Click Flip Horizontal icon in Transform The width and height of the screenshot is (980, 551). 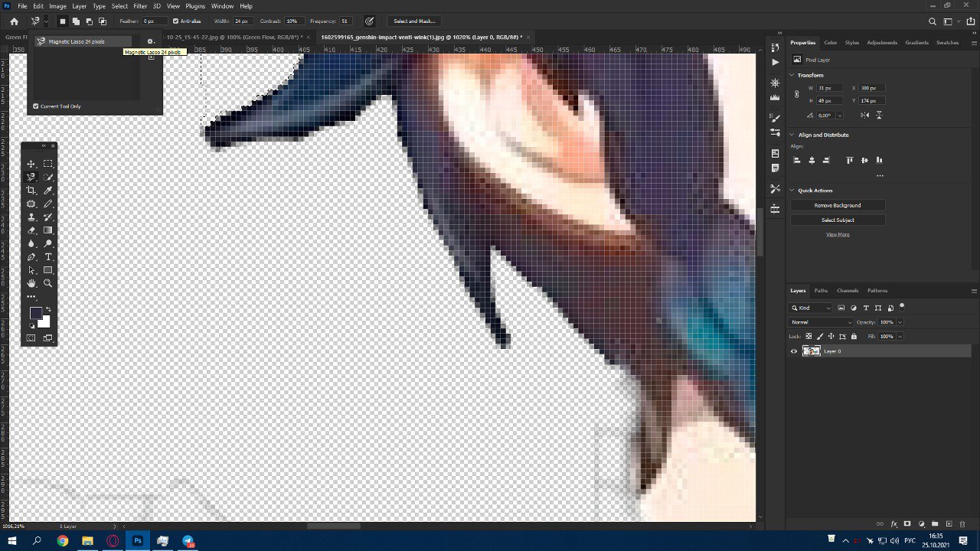(x=864, y=115)
